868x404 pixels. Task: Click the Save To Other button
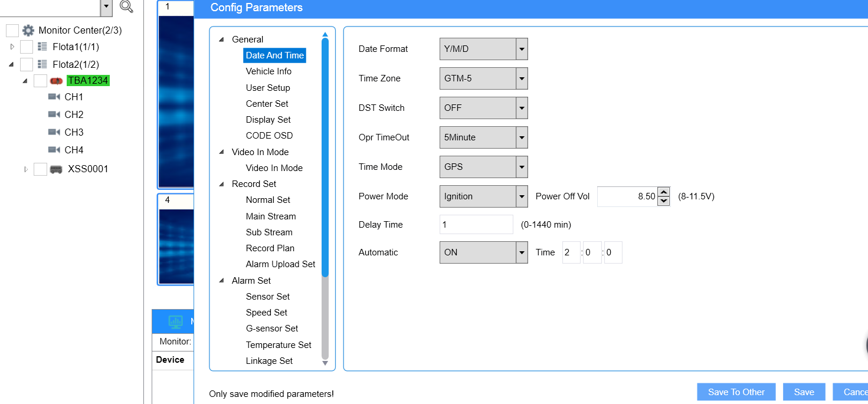pos(736,392)
